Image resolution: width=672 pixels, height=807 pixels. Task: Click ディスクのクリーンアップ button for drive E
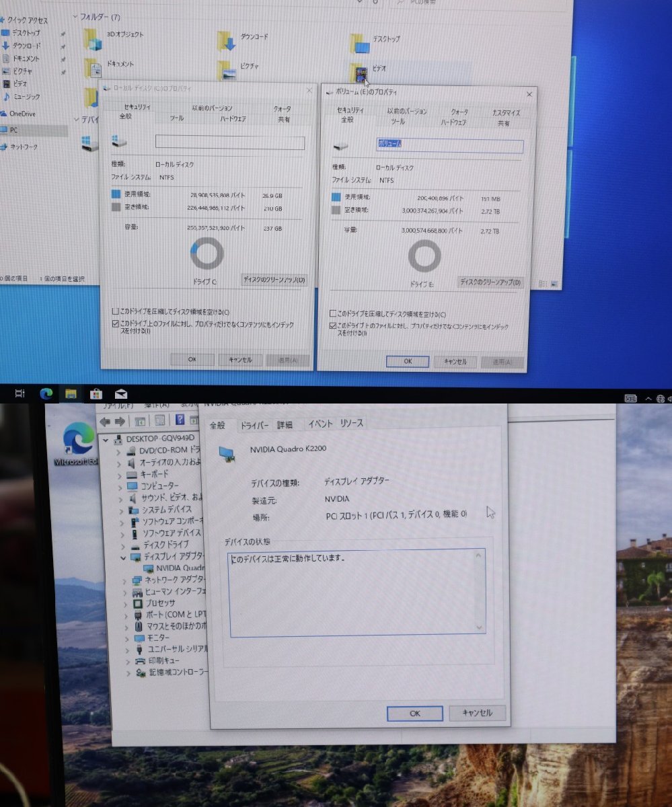point(491,282)
